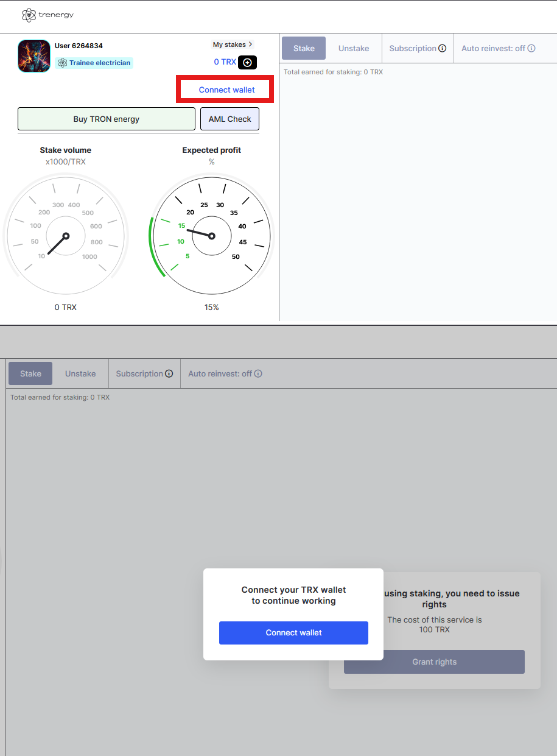
Task: Click the Auto reinvest info icon in the dimmed panel
Action: point(258,373)
